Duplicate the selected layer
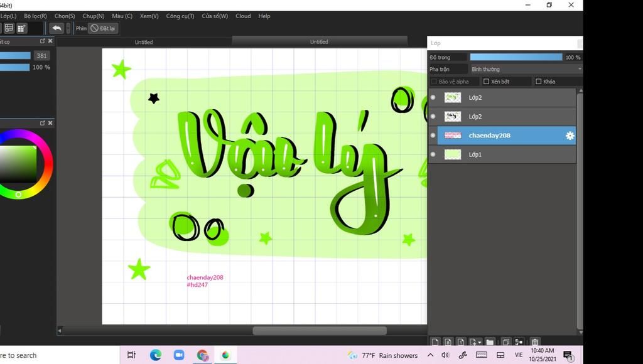This screenshot has width=643, height=364. (x=506, y=341)
